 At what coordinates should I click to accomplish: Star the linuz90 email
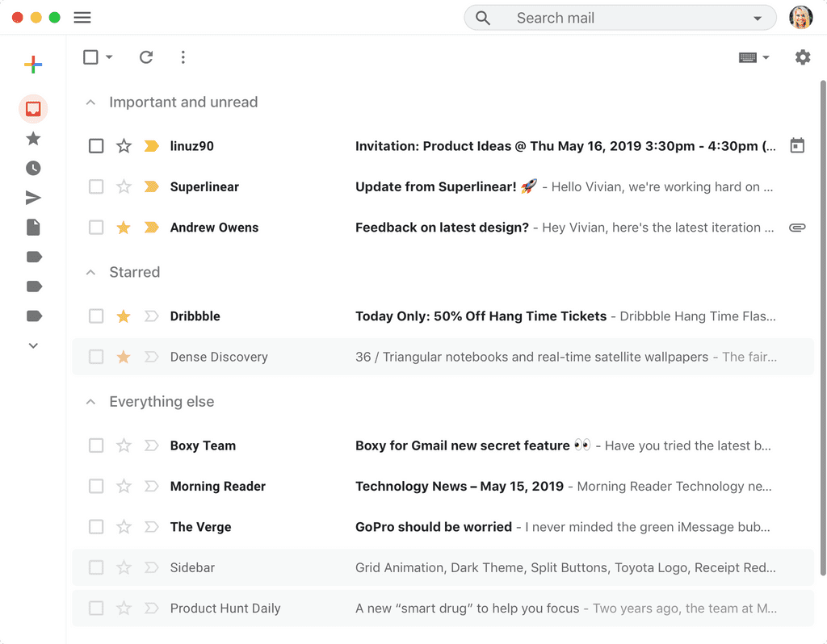pyautogui.click(x=124, y=145)
